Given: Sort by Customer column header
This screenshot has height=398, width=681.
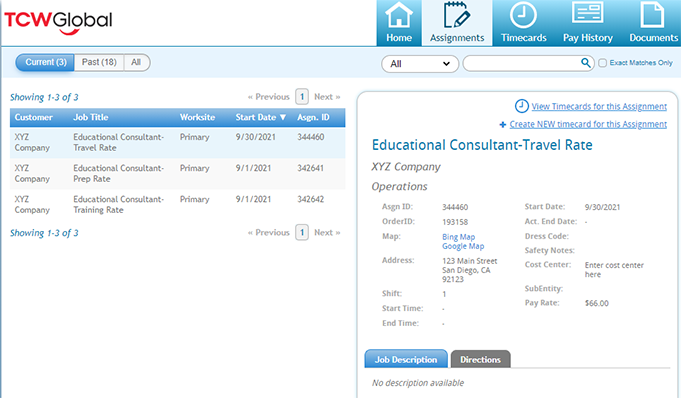Looking at the screenshot, I should (x=33, y=117).
